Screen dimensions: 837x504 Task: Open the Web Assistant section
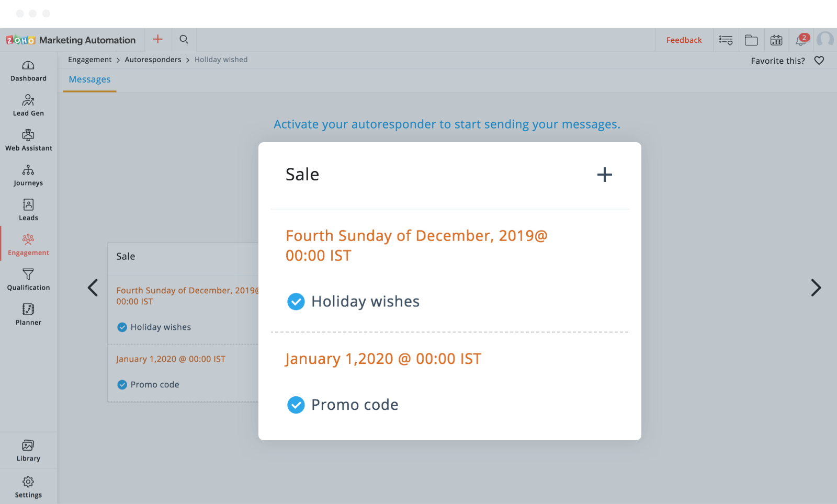click(28, 135)
